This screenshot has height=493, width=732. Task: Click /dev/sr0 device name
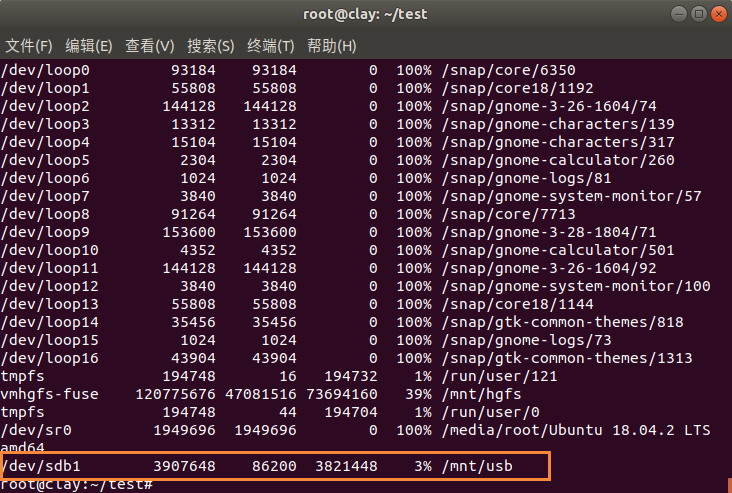[36, 430]
